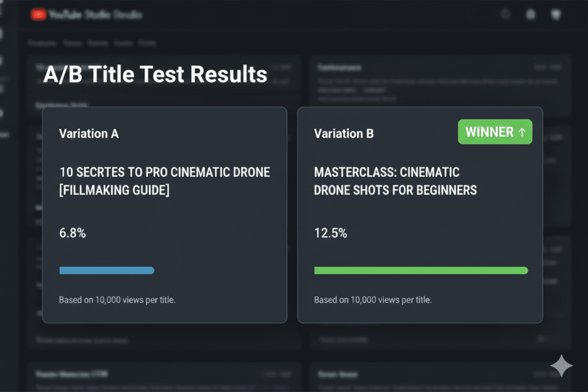Click the sparkle AI icon bottom right
Screen dimensions: 588x392
tap(562, 366)
